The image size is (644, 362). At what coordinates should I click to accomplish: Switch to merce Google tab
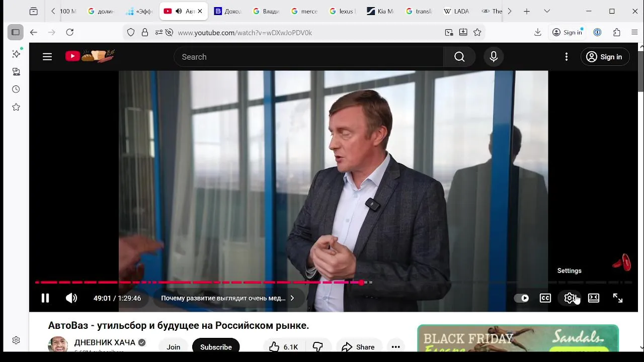(304, 11)
